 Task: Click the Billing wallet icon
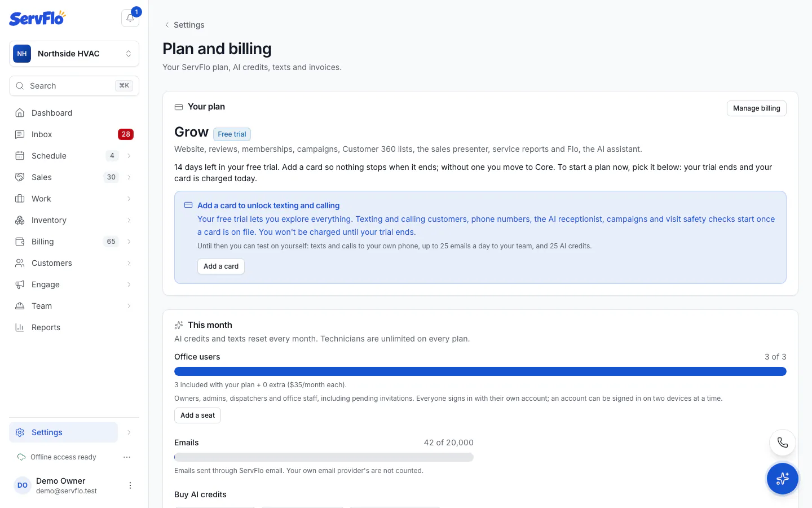[20, 242]
